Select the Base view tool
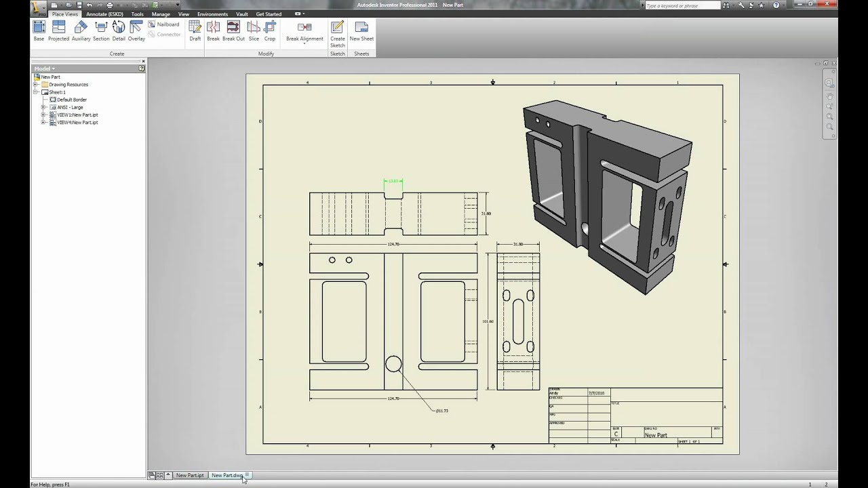Screen dimensions: 868x488 coord(39,30)
